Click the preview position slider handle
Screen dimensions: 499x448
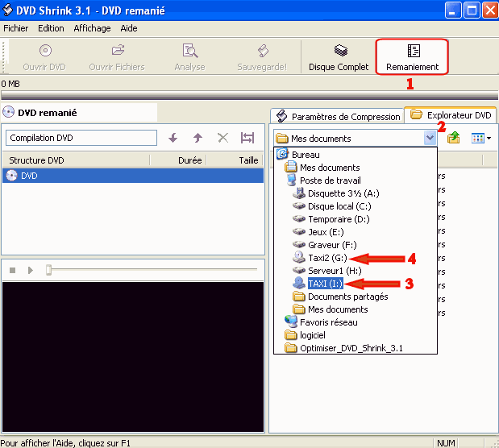click(48, 269)
